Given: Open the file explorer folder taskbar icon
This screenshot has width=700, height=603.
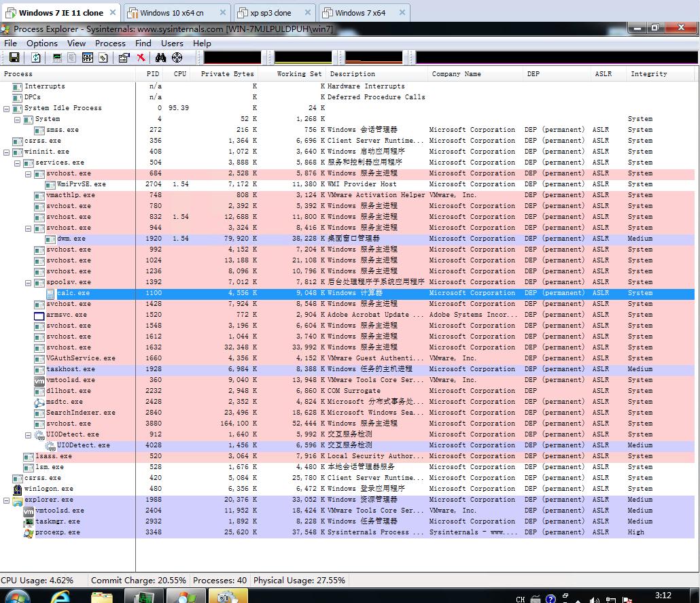Looking at the screenshot, I should point(102,597).
